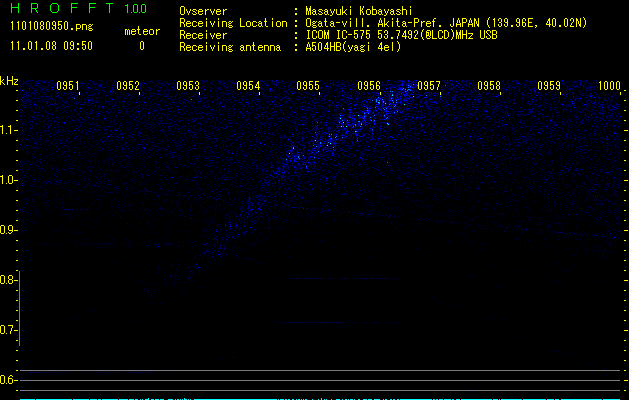
Task: Click the 0955 time marker
Action: coord(308,86)
